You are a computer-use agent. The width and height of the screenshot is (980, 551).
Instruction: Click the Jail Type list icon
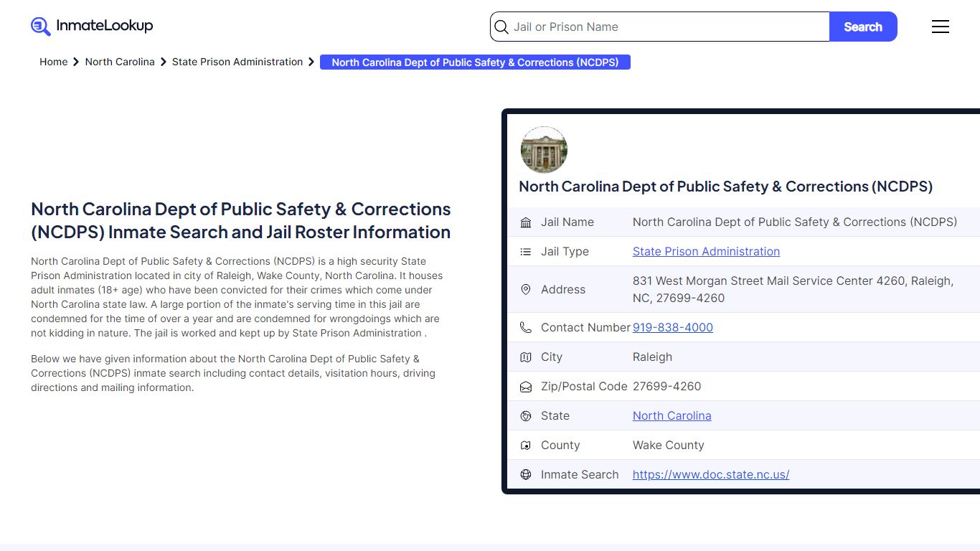click(526, 252)
